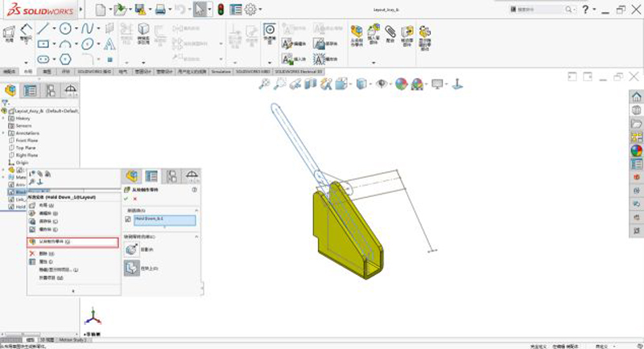Switch to the DimXpertManager tab
Viewport: 644px width, 349px height.
(x=70, y=90)
